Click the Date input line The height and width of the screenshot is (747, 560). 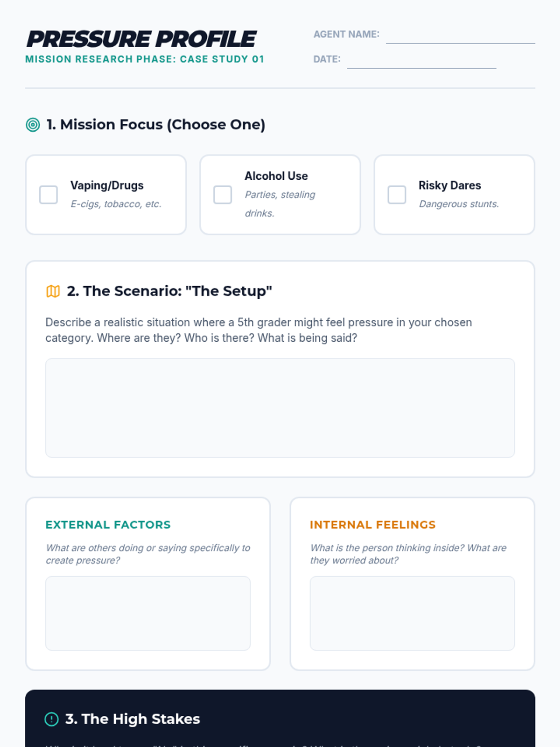[x=422, y=60]
